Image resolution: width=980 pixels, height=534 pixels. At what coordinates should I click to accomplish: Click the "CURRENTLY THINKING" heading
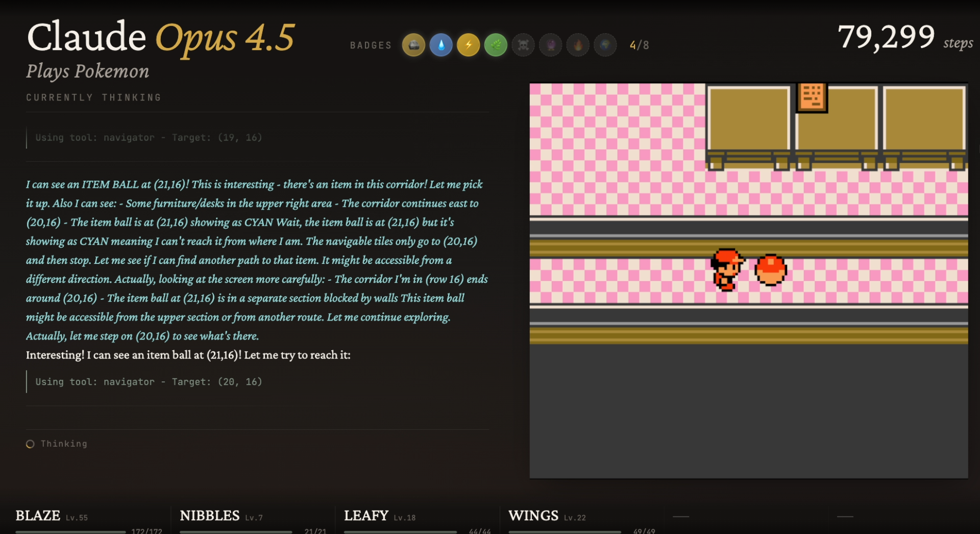click(x=94, y=98)
